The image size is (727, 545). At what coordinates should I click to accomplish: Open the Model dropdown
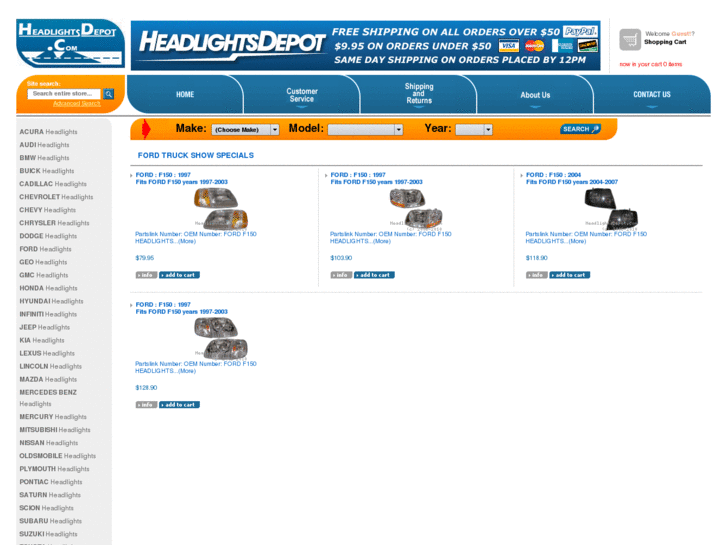tap(365, 129)
